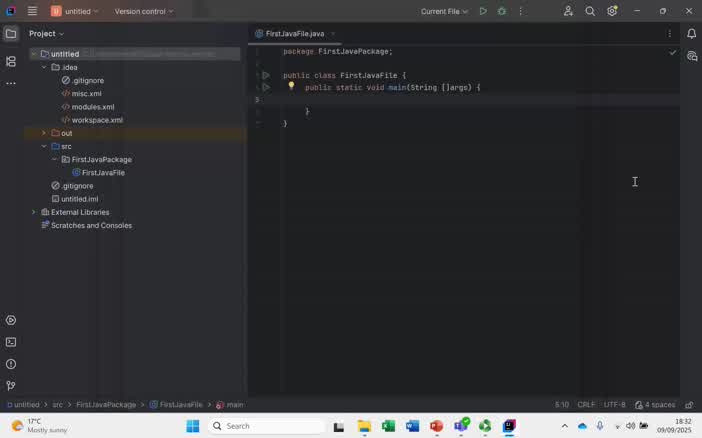Open the main hamburger menu
This screenshot has height=438, width=702.
point(32,11)
